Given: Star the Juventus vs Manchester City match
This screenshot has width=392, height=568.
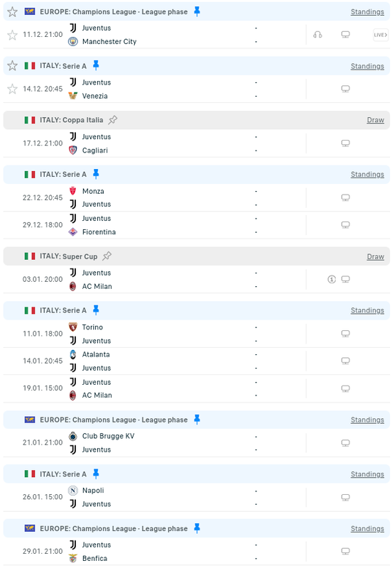Looking at the screenshot, I should tap(12, 35).
